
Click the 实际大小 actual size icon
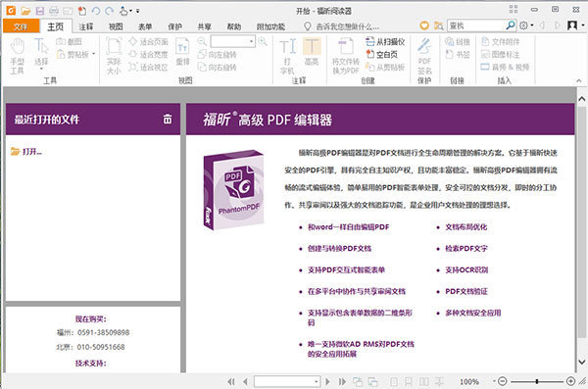(114, 56)
